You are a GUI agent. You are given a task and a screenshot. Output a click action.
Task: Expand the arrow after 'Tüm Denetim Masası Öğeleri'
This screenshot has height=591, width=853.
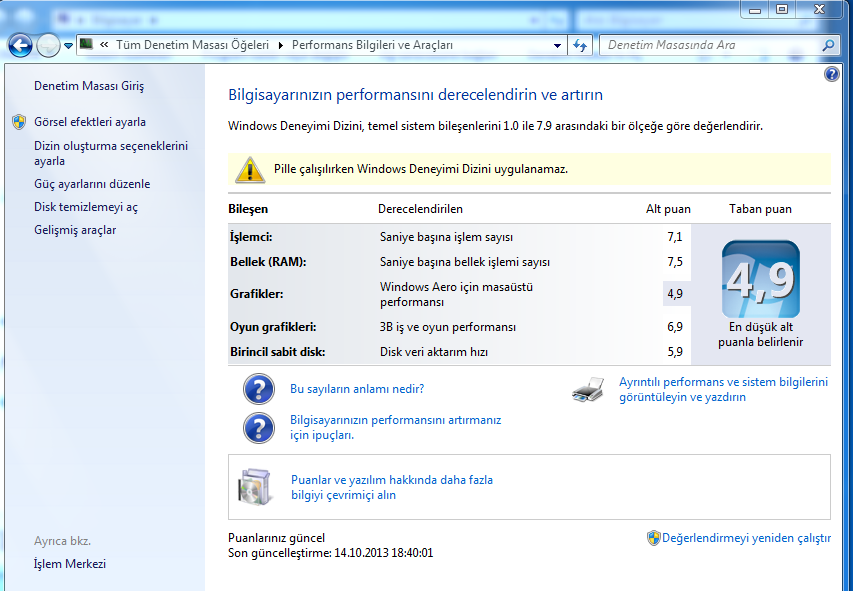coord(281,45)
